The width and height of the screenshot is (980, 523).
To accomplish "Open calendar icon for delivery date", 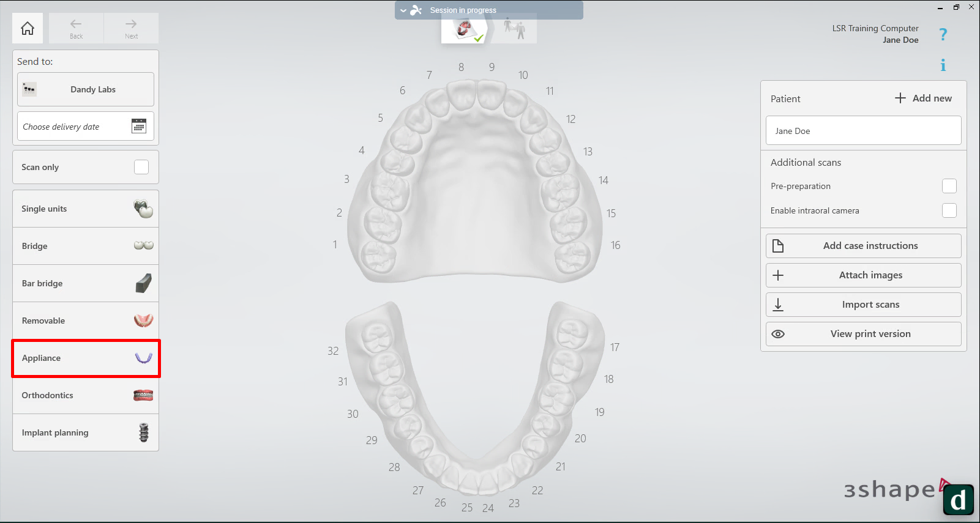I will coord(139,126).
